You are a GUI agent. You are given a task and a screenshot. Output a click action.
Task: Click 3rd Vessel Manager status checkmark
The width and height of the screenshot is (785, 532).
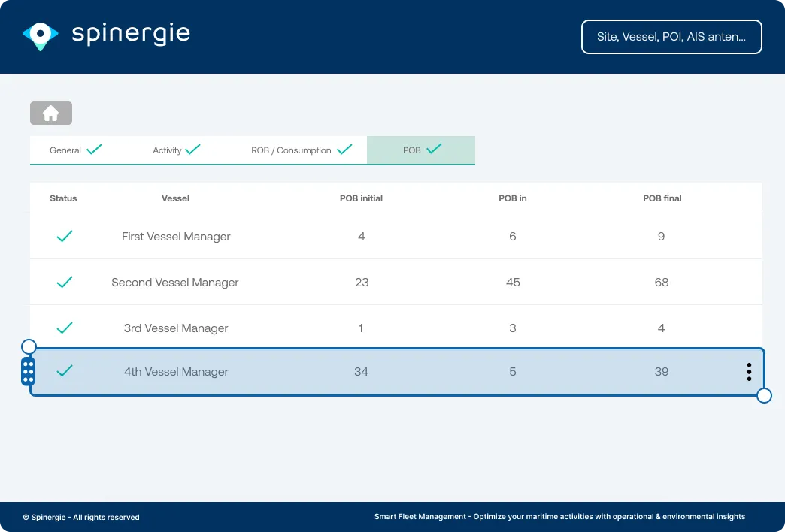coord(65,328)
